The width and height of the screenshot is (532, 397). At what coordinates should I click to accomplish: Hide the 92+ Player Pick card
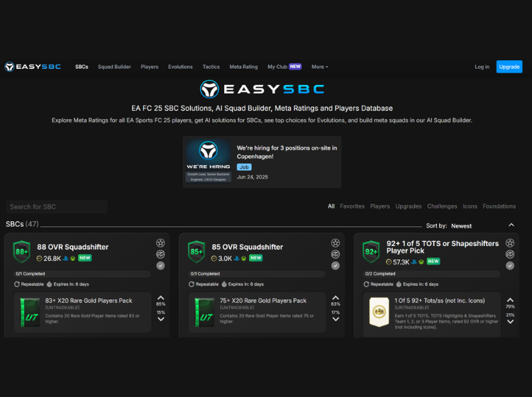click(510, 254)
